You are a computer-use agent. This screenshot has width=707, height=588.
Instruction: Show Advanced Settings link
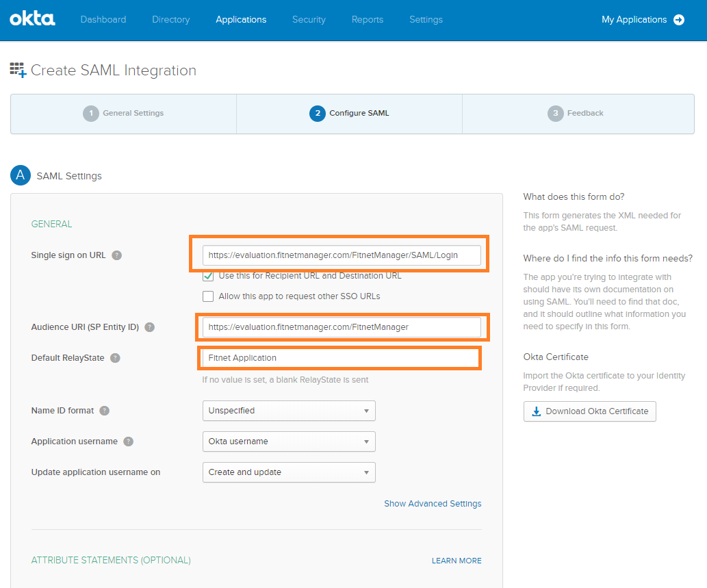point(433,504)
